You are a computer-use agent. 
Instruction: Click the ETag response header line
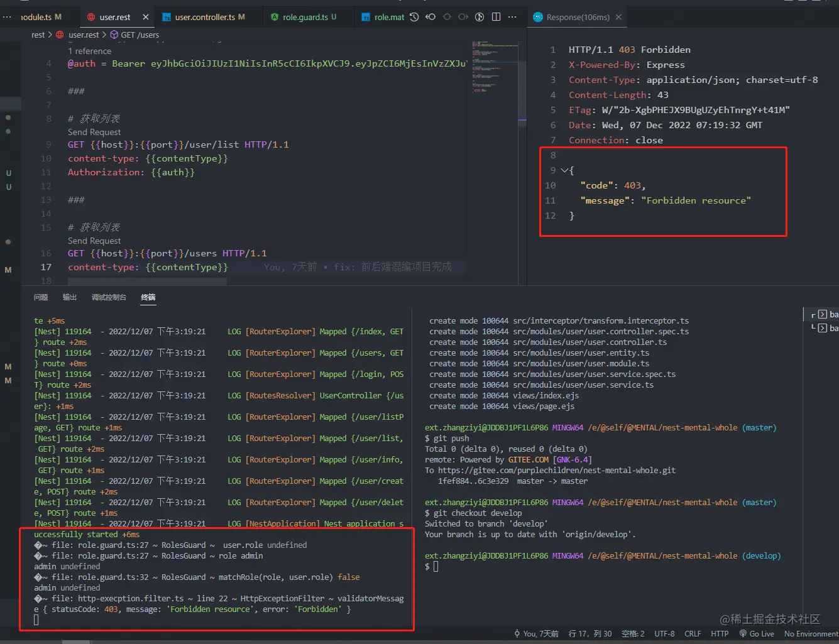click(x=679, y=110)
